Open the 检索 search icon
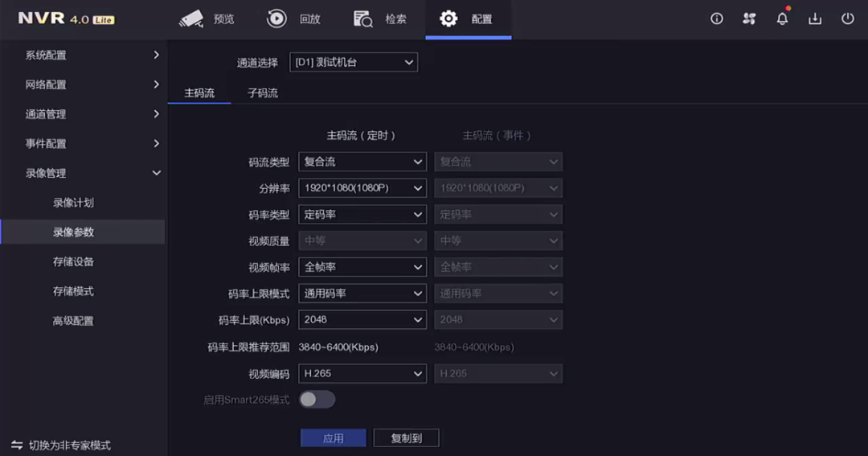The height and width of the screenshot is (456, 868). tap(363, 18)
